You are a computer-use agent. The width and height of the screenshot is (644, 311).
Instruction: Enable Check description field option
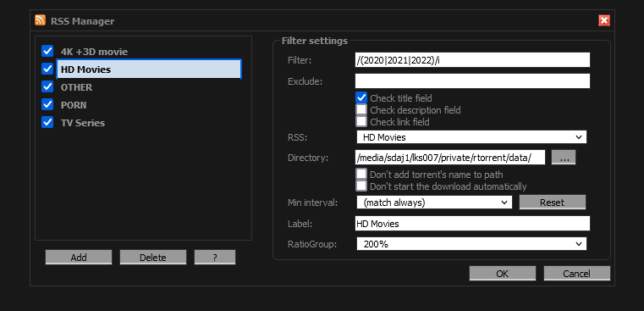tap(361, 110)
